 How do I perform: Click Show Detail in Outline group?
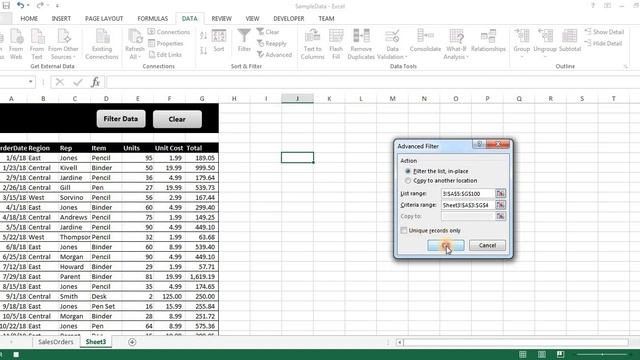[604, 32]
